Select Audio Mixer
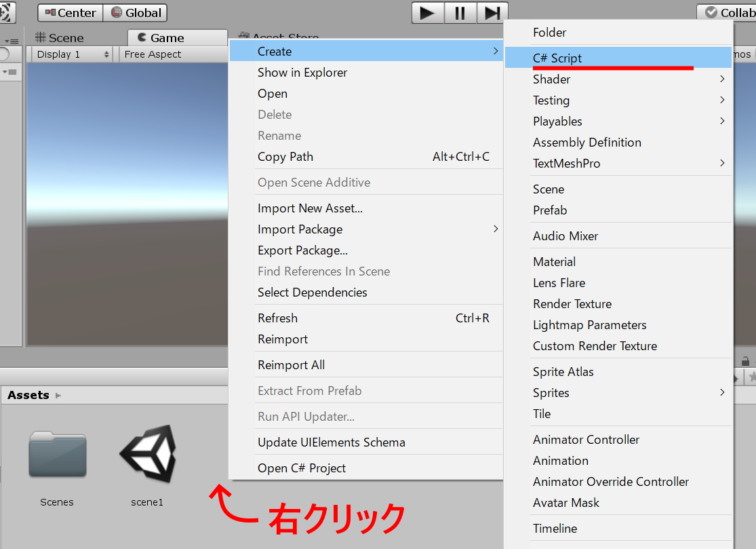 click(618, 236)
